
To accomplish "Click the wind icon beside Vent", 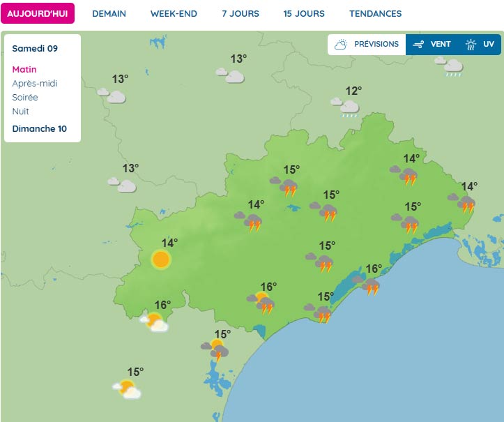I will click(418, 45).
